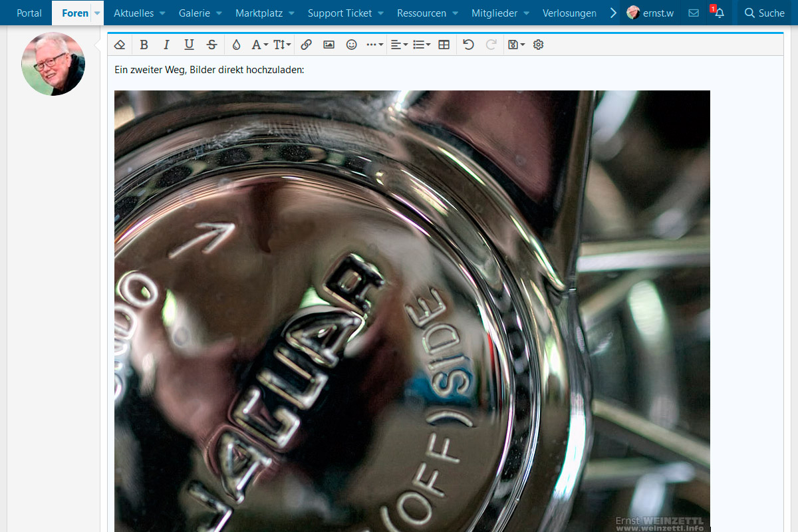798x532 pixels.
Task: Click the author's round avatar photo
Action: [53, 64]
